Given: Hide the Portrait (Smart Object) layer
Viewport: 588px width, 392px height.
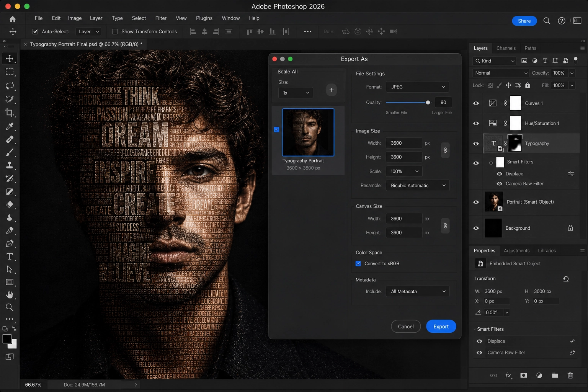Looking at the screenshot, I should [x=476, y=202].
